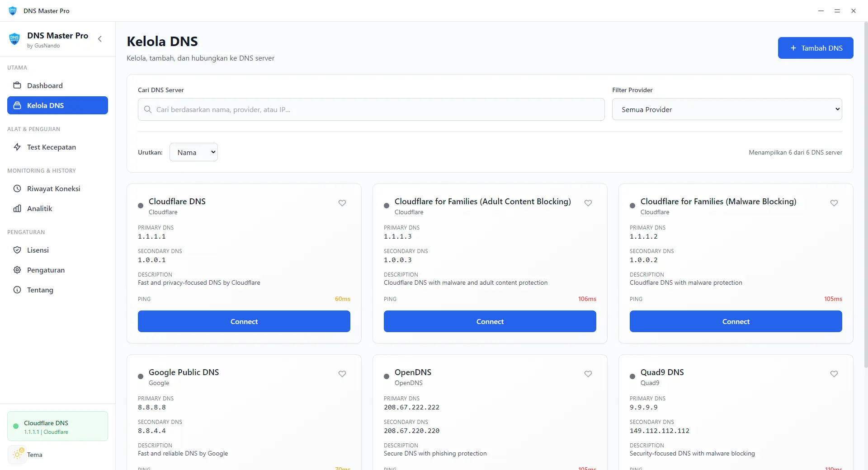
Task: Click primary DNS value 208.67.222.222
Action: 411,407
